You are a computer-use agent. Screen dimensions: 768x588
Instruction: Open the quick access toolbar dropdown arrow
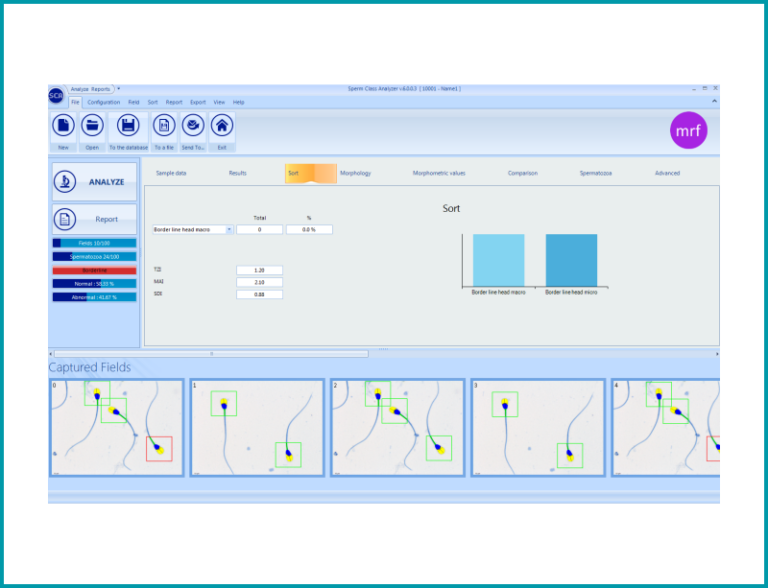click(x=118, y=89)
